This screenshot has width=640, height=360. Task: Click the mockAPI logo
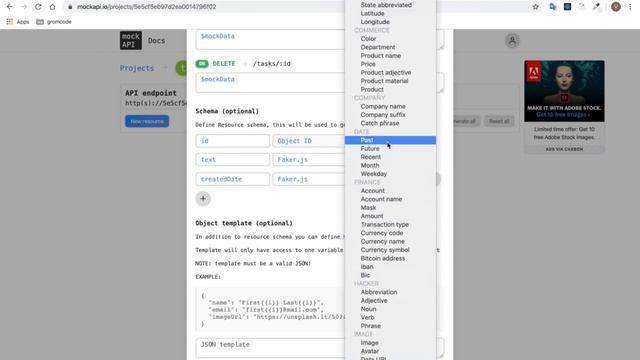[131, 40]
